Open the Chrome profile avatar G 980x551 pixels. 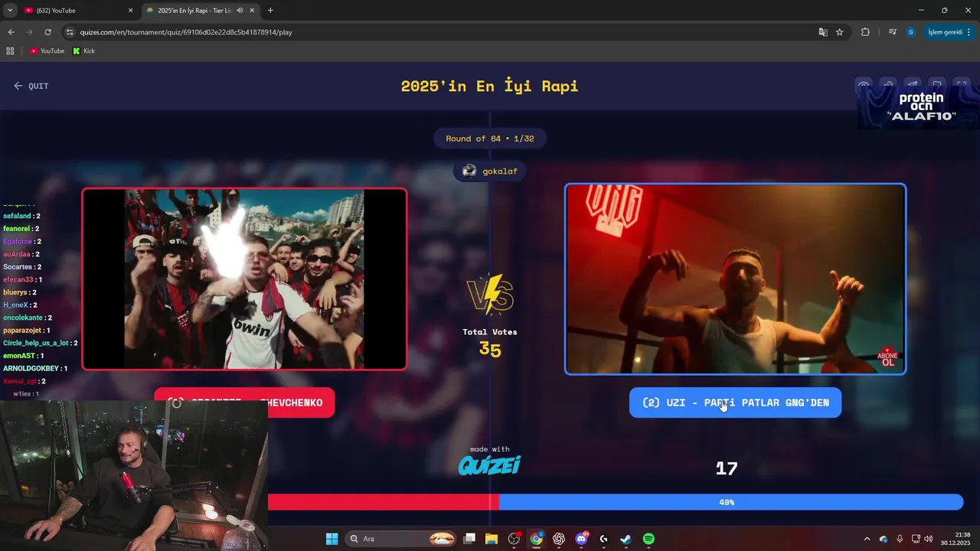coord(910,32)
